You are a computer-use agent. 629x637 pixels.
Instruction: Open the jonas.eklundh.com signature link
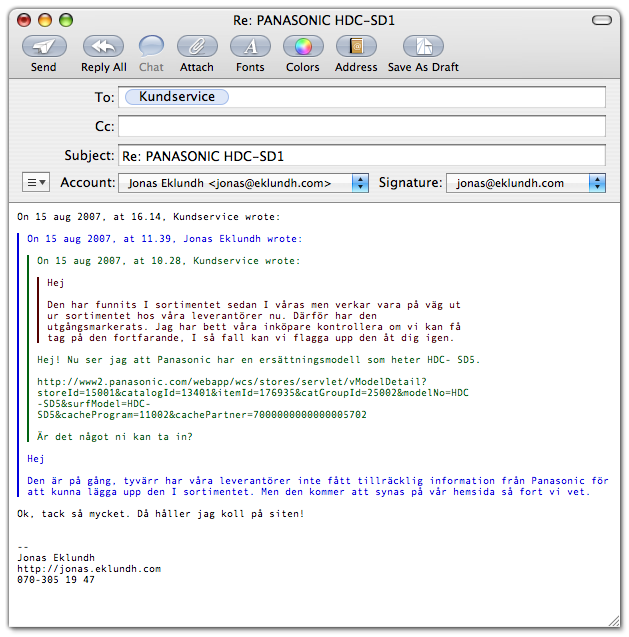[x=89, y=568]
